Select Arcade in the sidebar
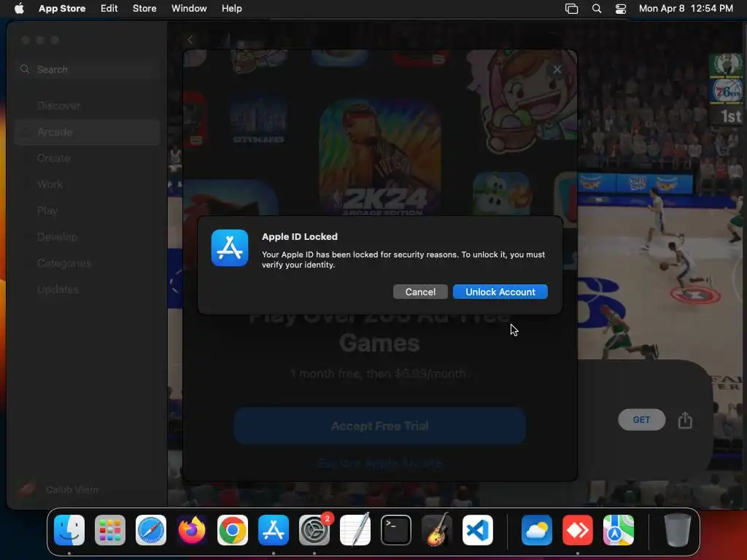Image resolution: width=747 pixels, height=560 pixels. (88, 132)
